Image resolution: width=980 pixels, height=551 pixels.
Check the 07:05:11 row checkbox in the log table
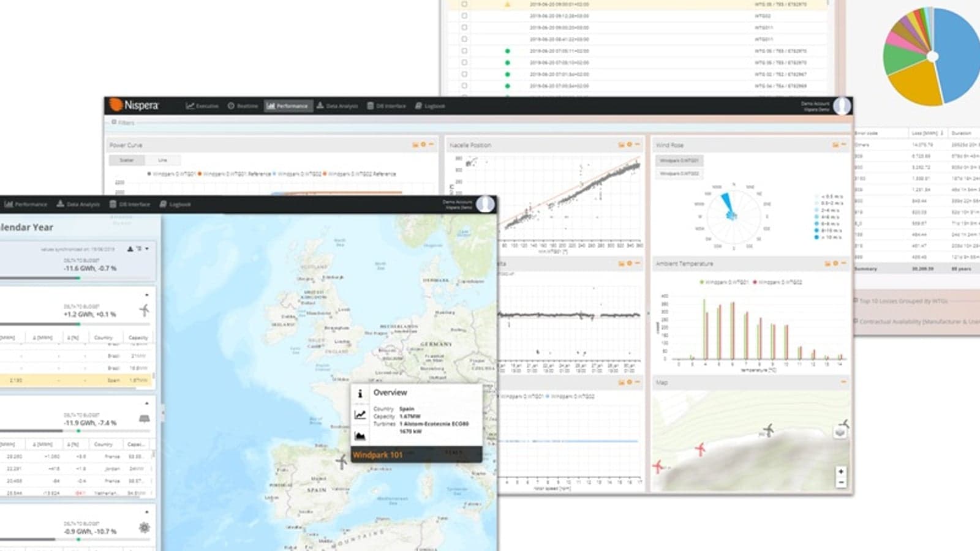coord(464,51)
